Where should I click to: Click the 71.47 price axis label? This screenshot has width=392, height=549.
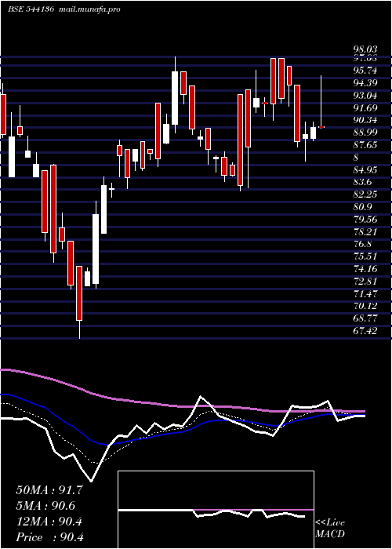[365, 294]
